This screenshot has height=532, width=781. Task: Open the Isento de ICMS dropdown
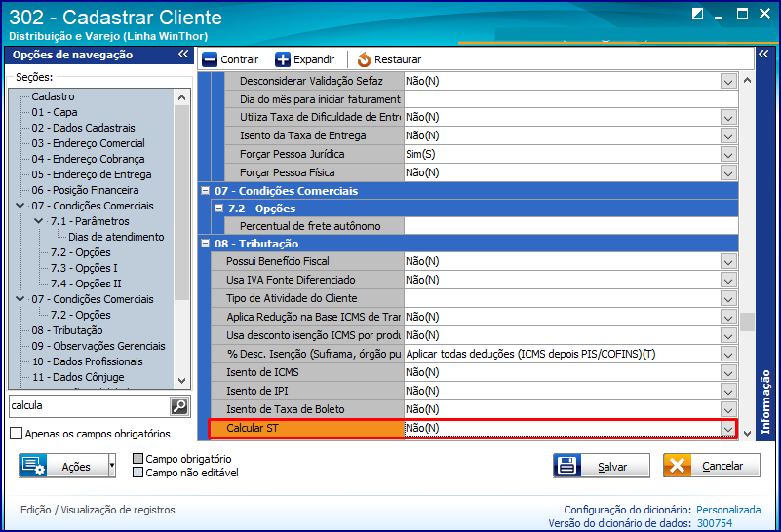728,373
